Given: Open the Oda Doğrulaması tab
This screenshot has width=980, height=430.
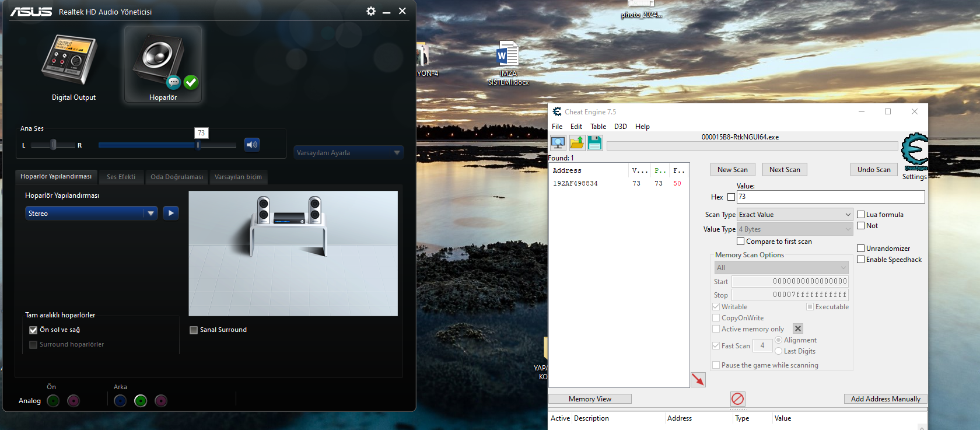Looking at the screenshot, I should 177,177.
